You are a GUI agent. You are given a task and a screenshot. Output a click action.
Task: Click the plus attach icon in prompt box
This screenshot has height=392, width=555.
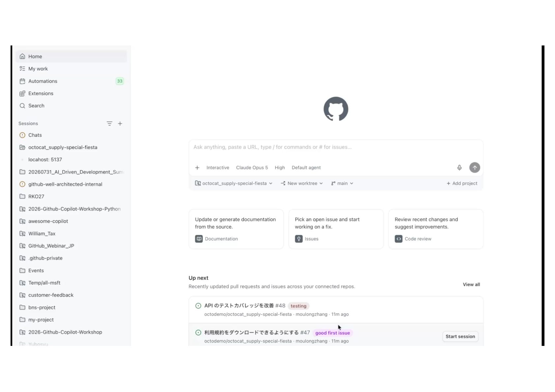(197, 168)
